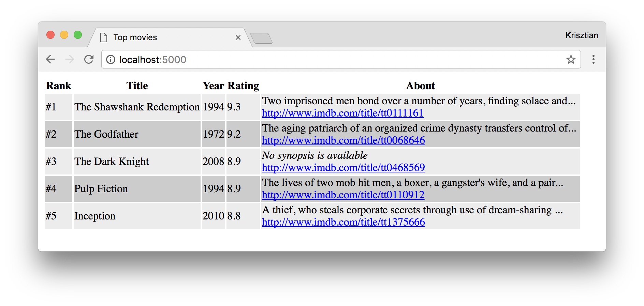Open the Chrome three-dot menu
The image size is (644, 306).
click(x=594, y=59)
